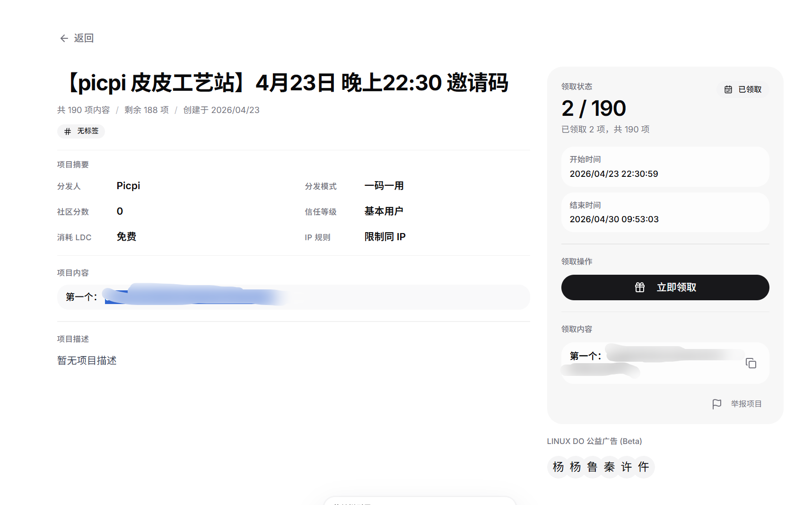The image size is (812, 505).
Task: Click the start time 2026/04/23 22:30:59
Action: click(614, 174)
